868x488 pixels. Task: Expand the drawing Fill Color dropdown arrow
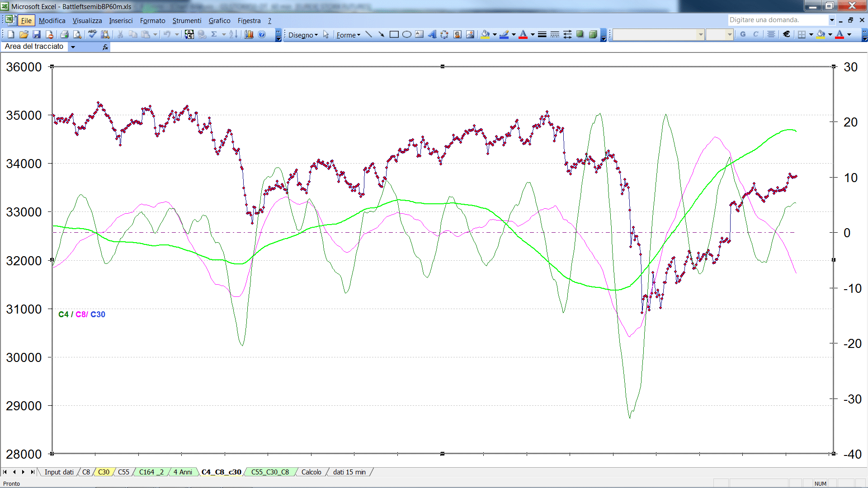495,34
